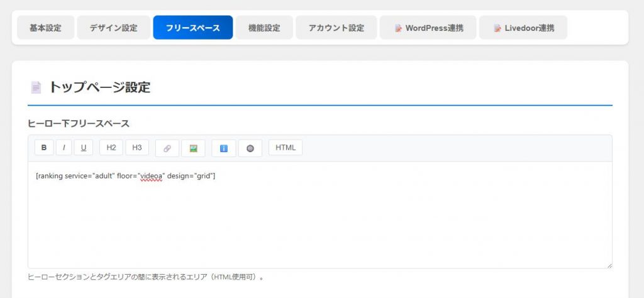Click the underline U button
Image resolution: width=644 pixels, height=298 pixels.
pyautogui.click(x=84, y=148)
